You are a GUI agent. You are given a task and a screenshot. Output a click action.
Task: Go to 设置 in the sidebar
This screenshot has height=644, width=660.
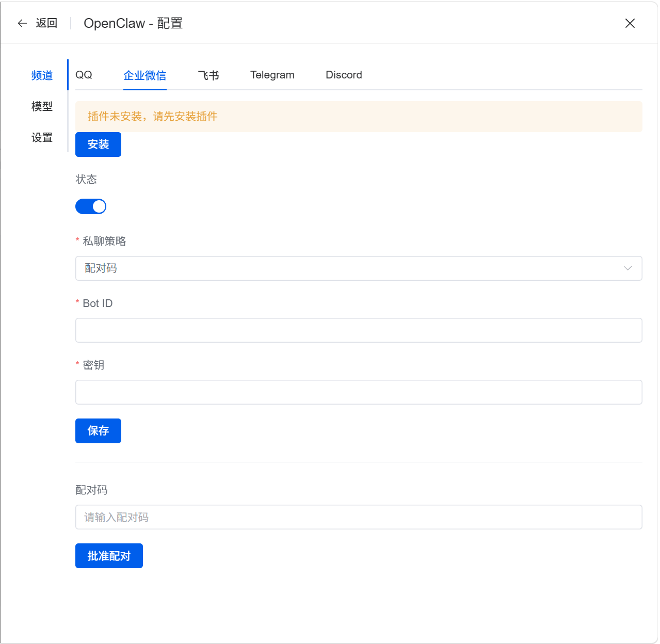42,138
